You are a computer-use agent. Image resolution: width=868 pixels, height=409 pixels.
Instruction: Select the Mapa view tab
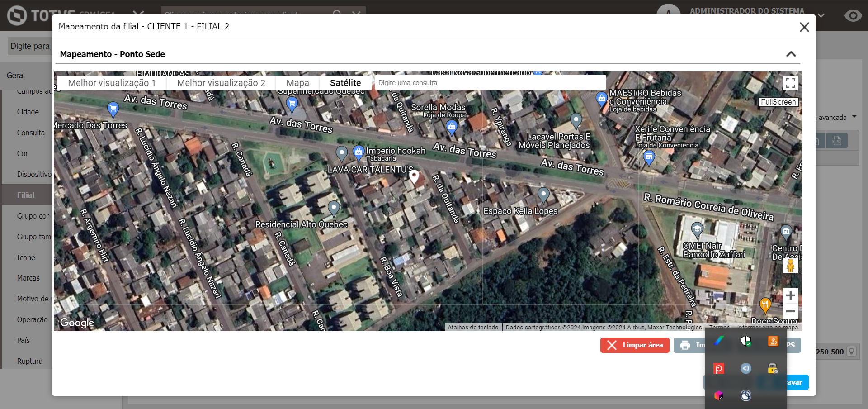pos(297,83)
